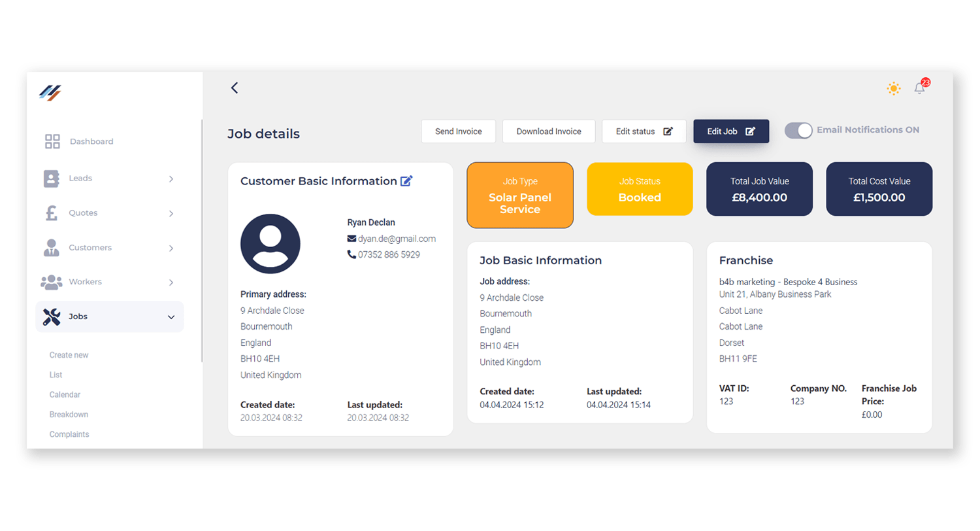Click the Quotes pound sign icon
Screen dimensions: 980x531
[x=51, y=213]
